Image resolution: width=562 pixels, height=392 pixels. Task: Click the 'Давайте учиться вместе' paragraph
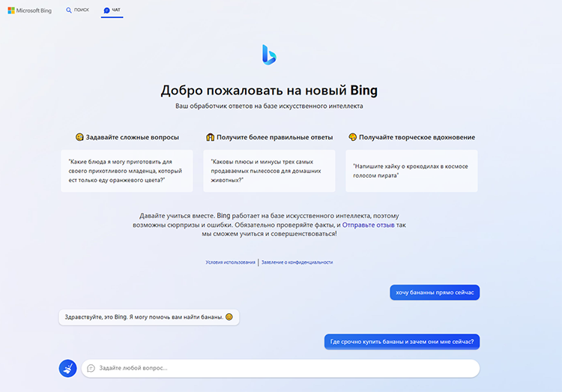269,225
